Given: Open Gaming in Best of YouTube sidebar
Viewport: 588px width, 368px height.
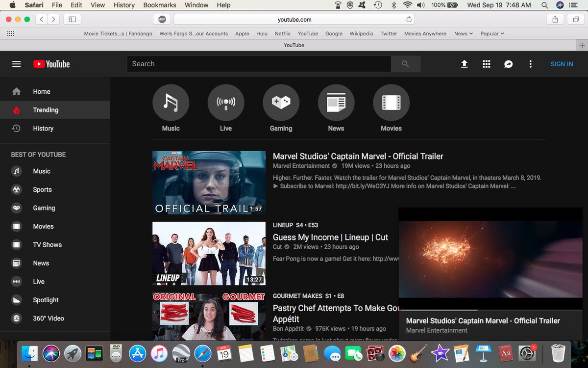Looking at the screenshot, I should 55,208.
